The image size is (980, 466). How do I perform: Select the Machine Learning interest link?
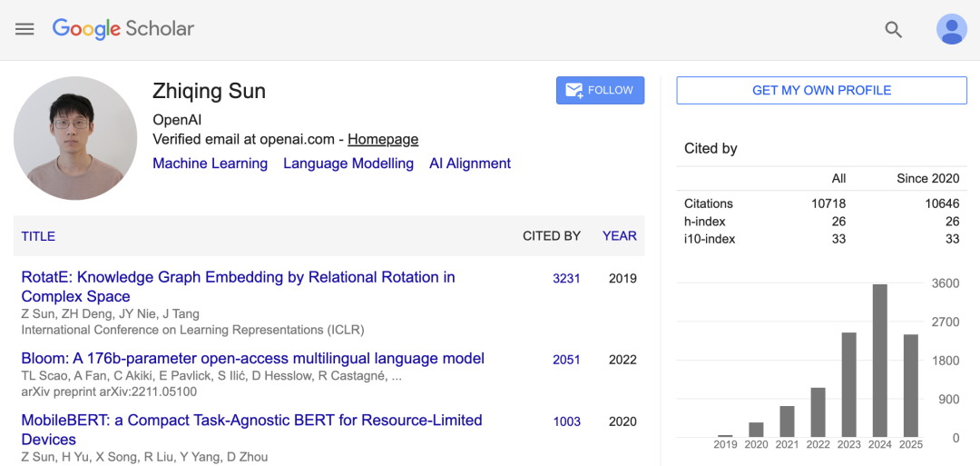[210, 164]
